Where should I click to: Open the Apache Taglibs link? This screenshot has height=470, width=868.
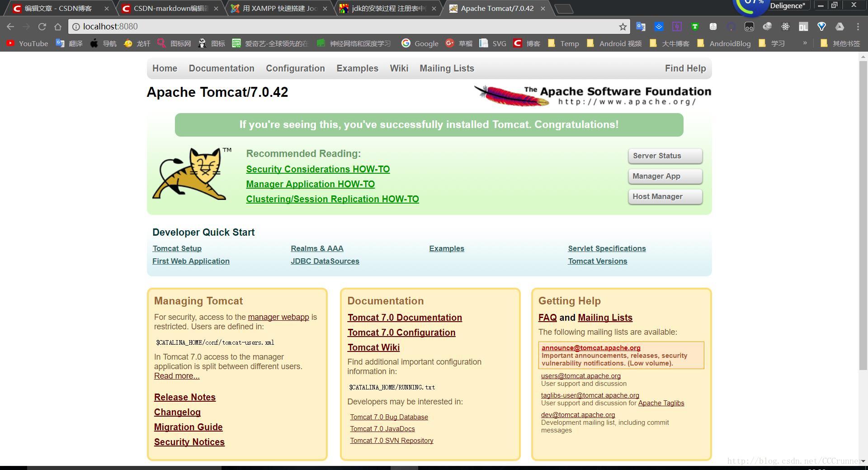tap(661, 403)
